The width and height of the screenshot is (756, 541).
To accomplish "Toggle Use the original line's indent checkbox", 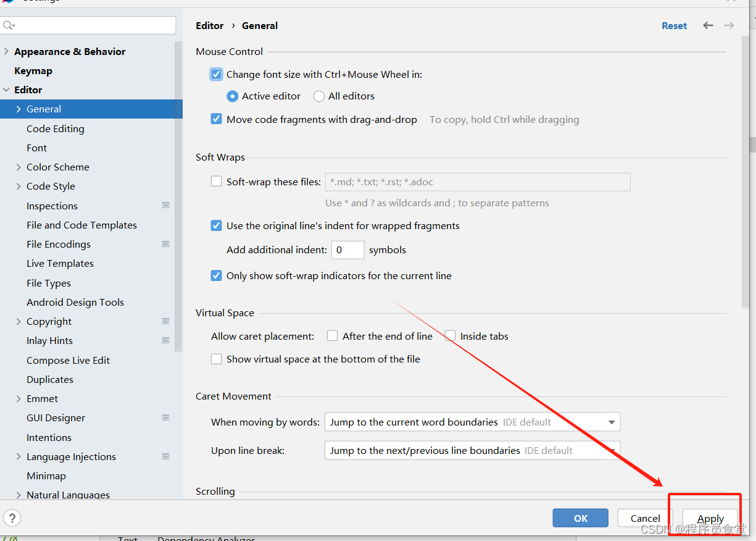I will click(x=216, y=225).
